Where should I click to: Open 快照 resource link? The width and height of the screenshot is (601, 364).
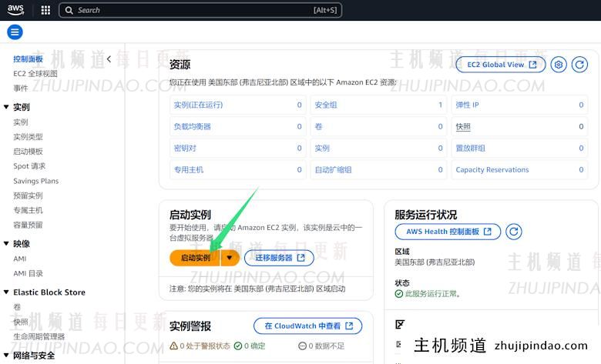463,126
